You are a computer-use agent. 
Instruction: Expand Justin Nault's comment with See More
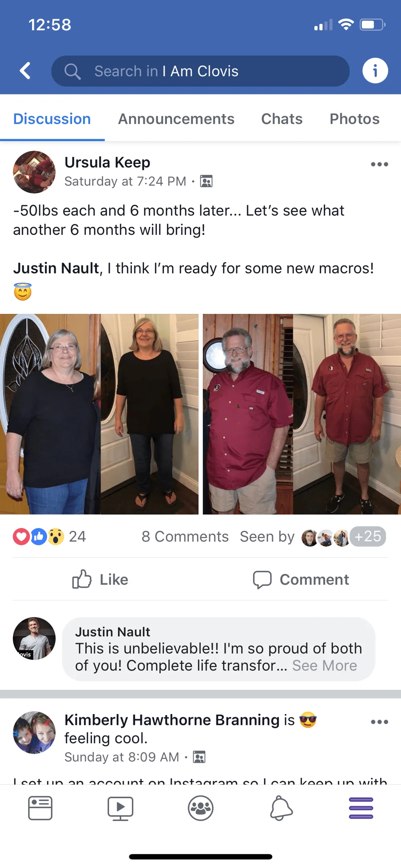pos(324,666)
